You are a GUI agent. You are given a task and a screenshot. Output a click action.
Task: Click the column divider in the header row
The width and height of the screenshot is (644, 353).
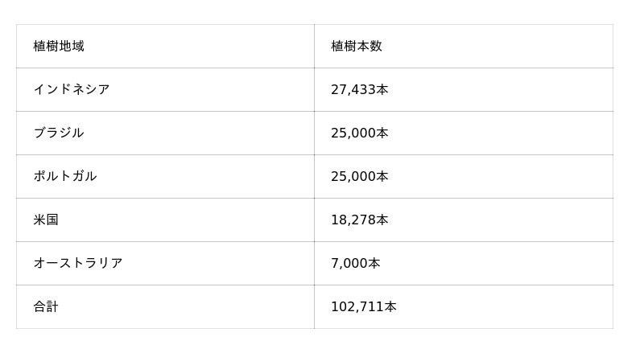pos(314,46)
